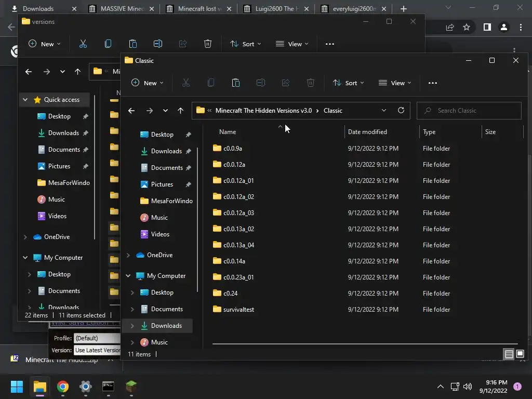Viewport: 532px width, 399px height.
Task: Open recent locations dropdown in Classic window
Action: (165, 111)
